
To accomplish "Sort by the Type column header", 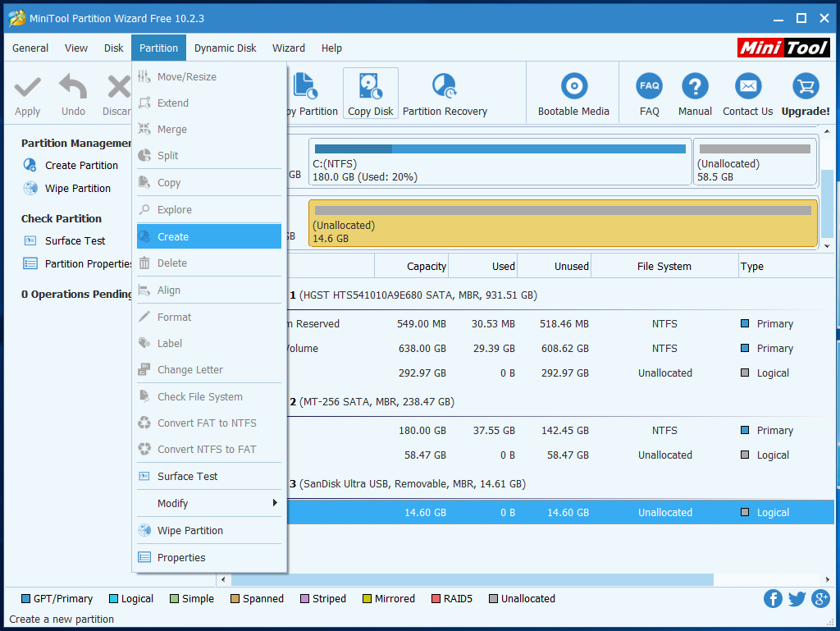I will point(786,267).
